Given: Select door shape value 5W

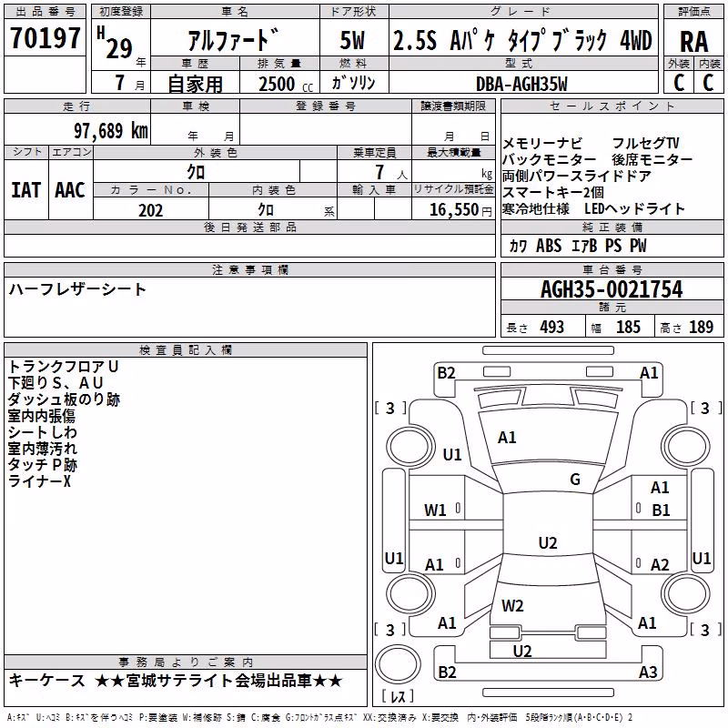Looking at the screenshot, I should click(x=352, y=40).
